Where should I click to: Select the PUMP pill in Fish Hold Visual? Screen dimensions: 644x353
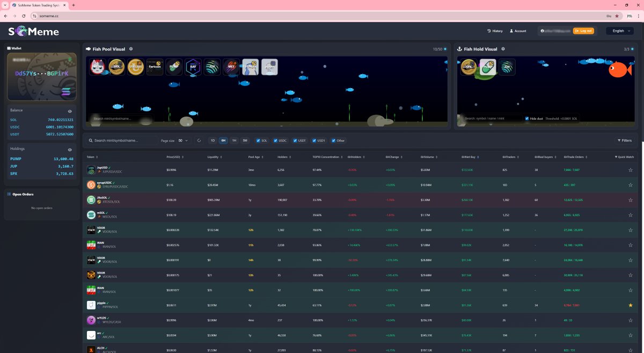coord(488,67)
